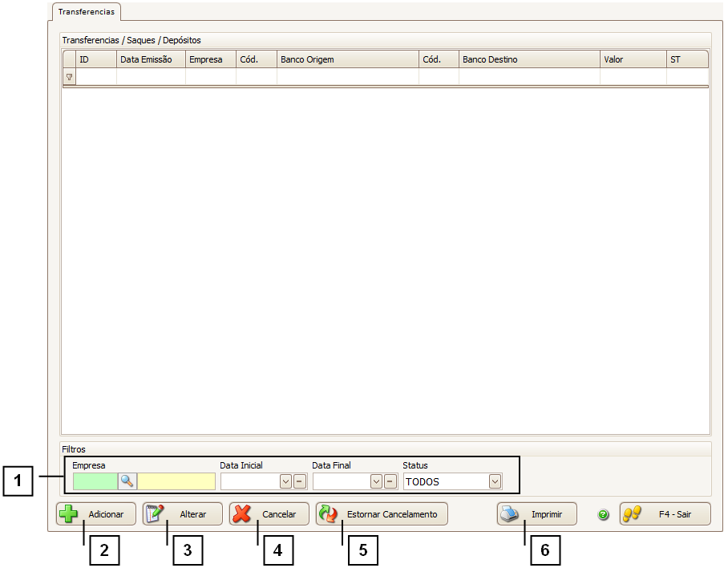Click the Banco Origem column header
Screen dimensions: 728x568
(x=347, y=59)
